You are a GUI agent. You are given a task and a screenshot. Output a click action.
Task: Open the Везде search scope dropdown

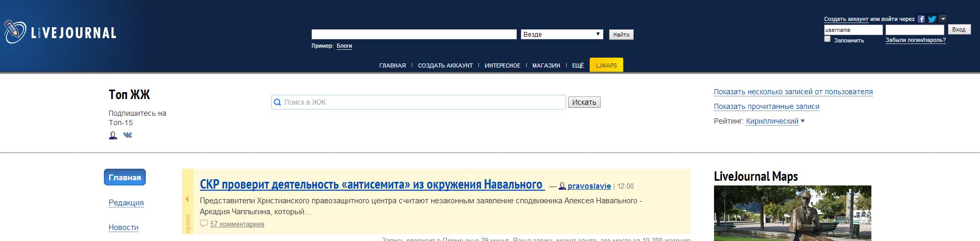tap(562, 34)
